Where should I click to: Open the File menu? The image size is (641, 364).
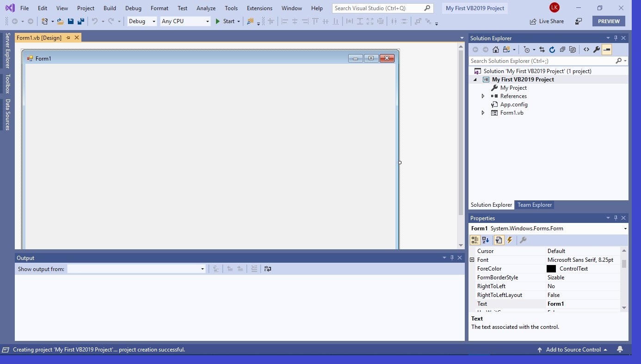25,8
